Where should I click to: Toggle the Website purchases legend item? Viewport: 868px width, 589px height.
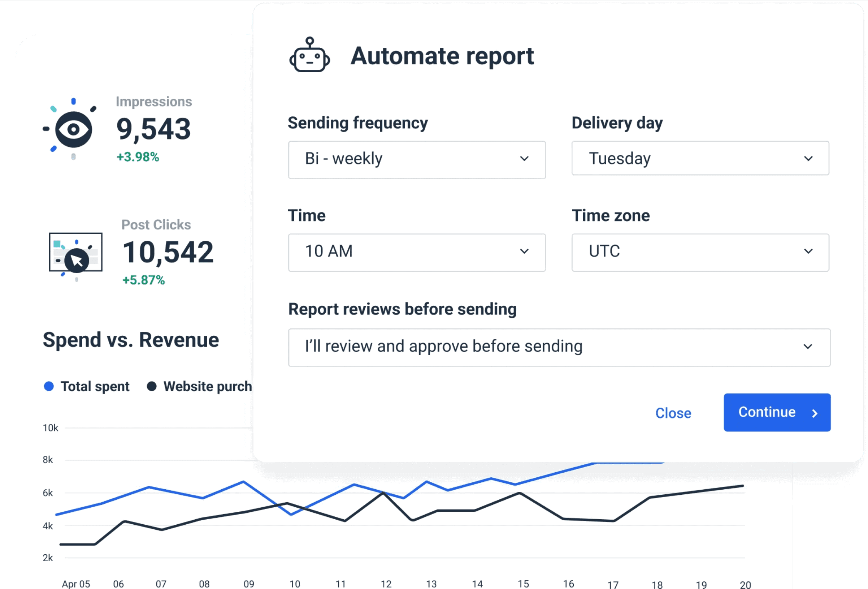(207, 386)
